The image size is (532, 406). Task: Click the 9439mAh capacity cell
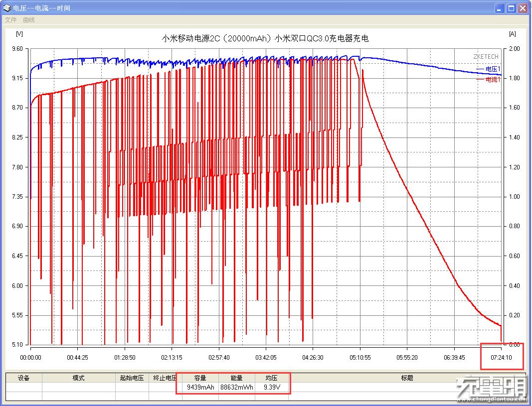pos(200,387)
